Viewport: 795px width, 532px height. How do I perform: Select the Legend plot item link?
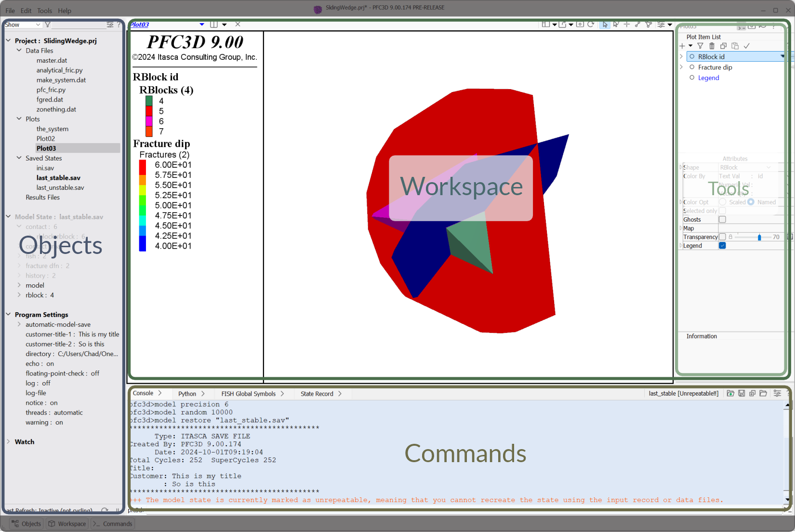pyautogui.click(x=708, y=78)
